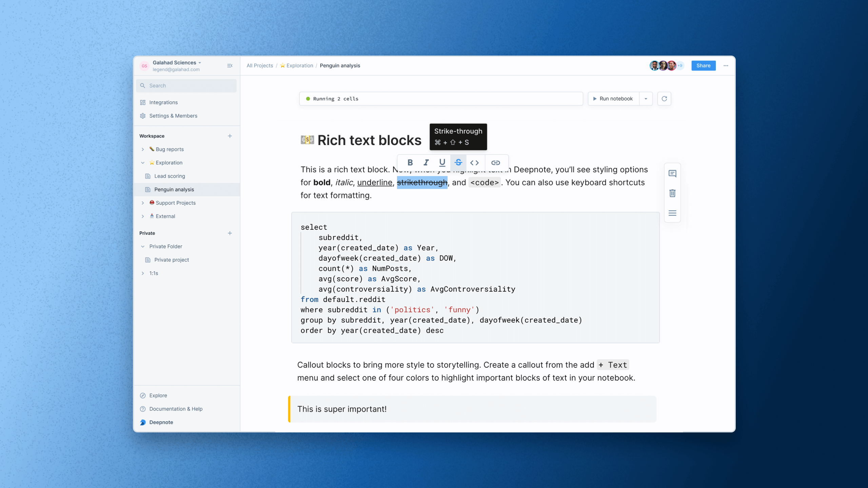Navigate to All Projects via the breadcrumb

pyautogui.click(x=260, y=65)
